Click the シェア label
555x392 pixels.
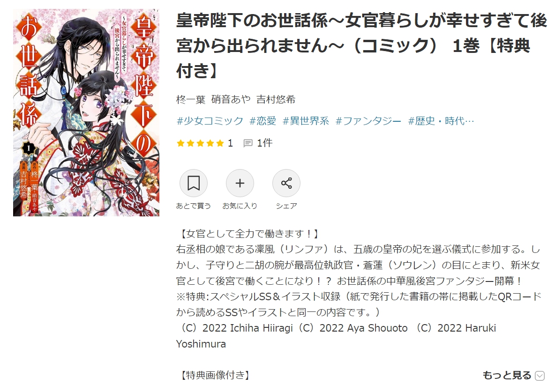click(286, 206)
